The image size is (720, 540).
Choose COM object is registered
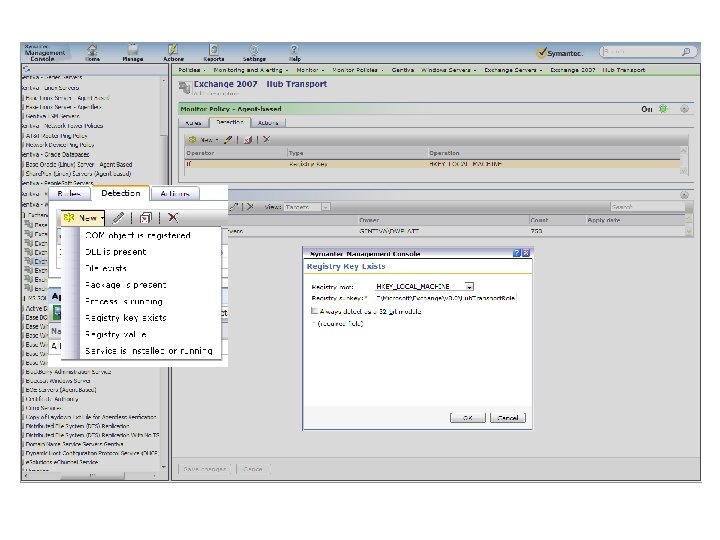138,235
